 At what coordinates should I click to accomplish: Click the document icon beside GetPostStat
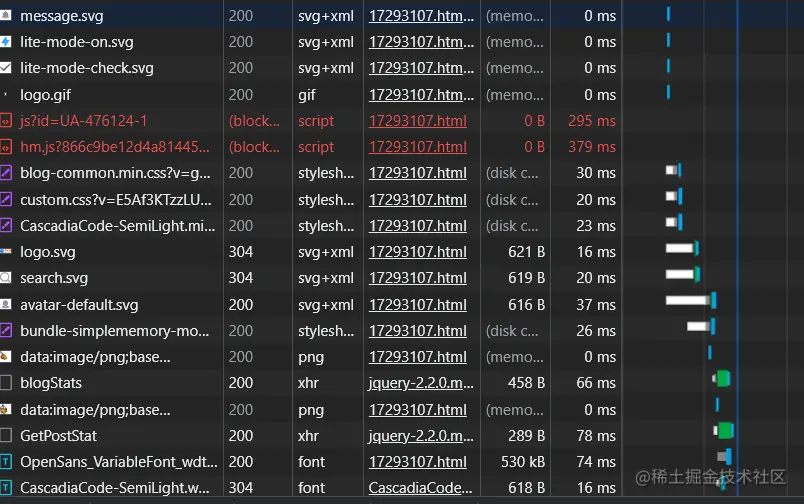point(6,435)
